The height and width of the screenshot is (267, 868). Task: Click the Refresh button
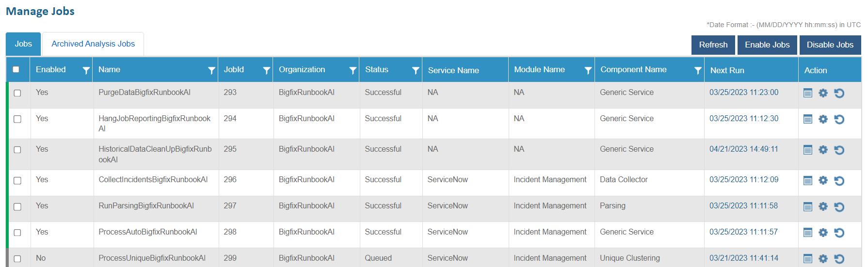[713, 45]
